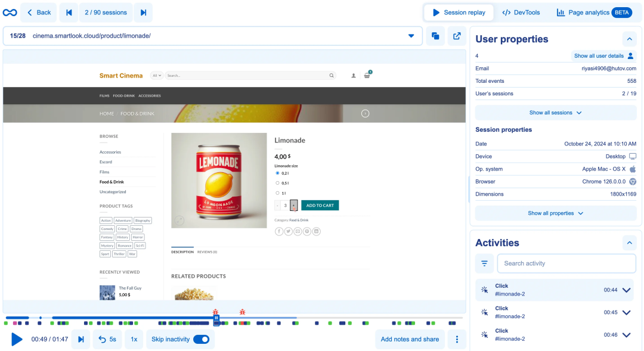644x351 pixels.
Task: Click the Smartlook infinity logo
Action: (x=10, y=13)
